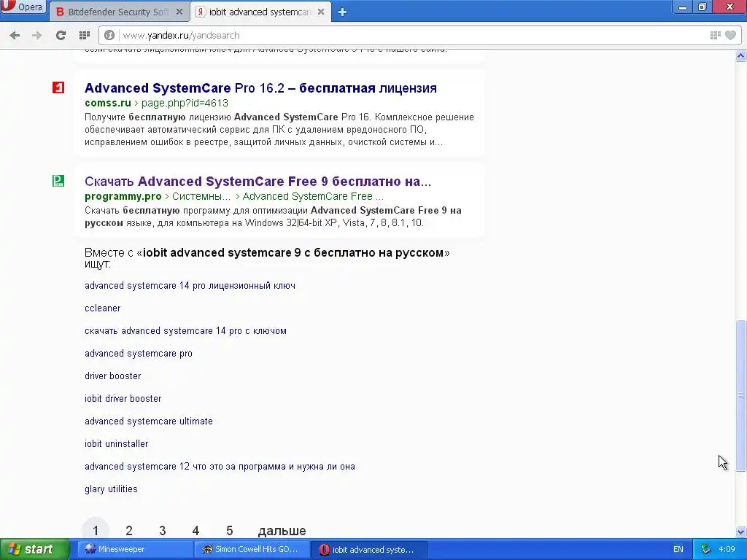Image resolution: width=747 pixels, height=560 pixels.
Task: Reload the current page
Action: [61, 35]
